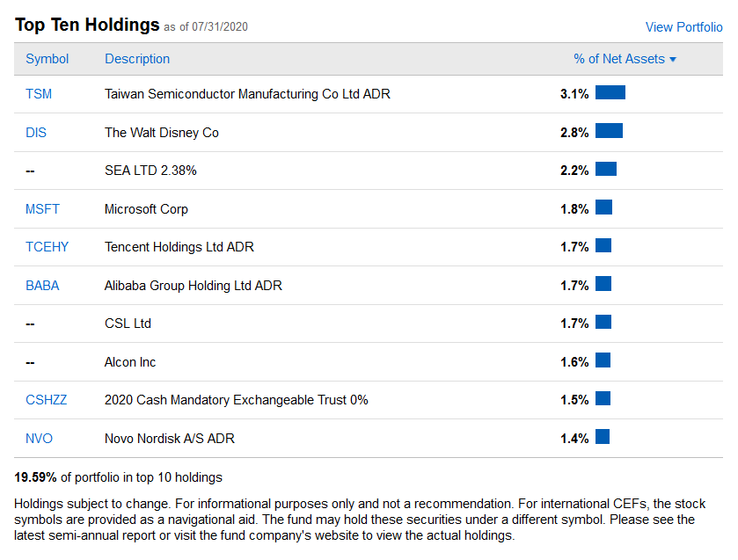Click the 2.8% value for DIS
Viewport: 738px width, 560px height.
tap(574, 133)
